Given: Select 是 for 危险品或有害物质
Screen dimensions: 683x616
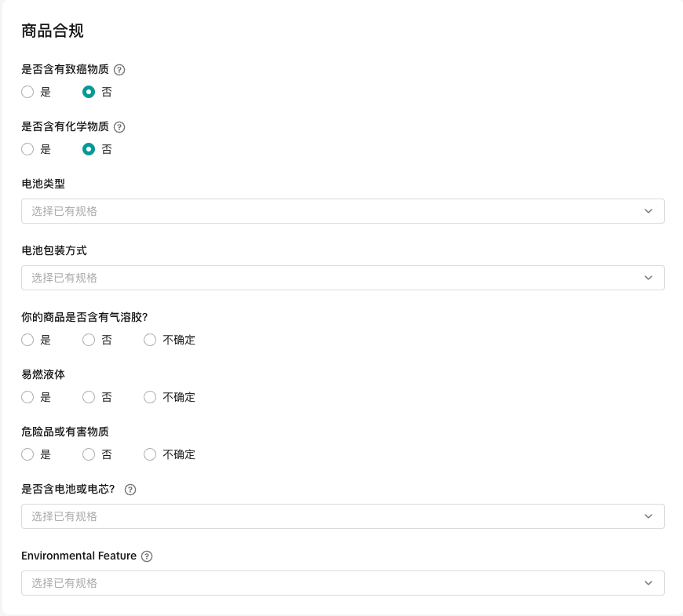Looking at the screenshot, I should tap(27, 454).
